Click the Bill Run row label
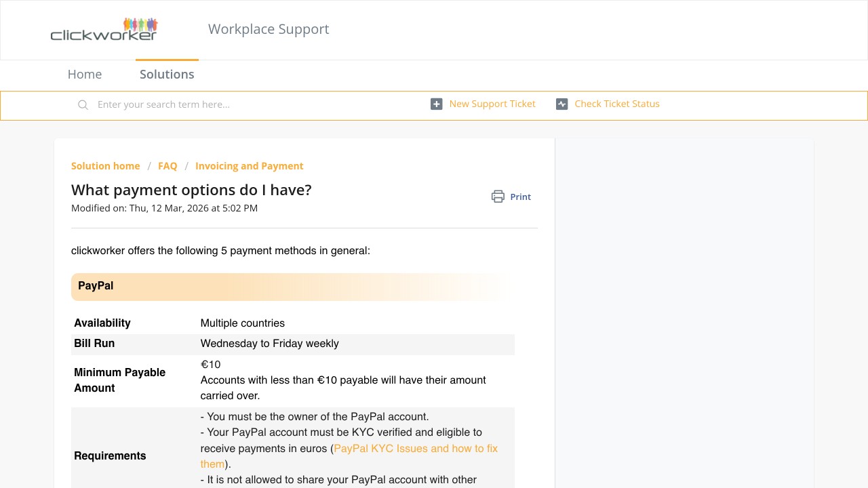The width and height of the screenshot is (868, 488). pyautogui.click(x=94, y=344)
